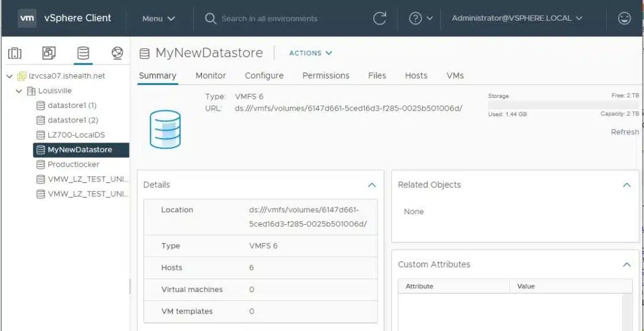
Task: Click the large datastore summary icon
Action: [x=165, y=129]
